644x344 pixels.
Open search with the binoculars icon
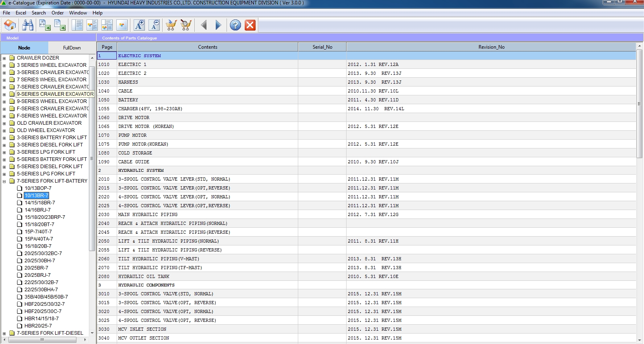(x=28, y=25)
